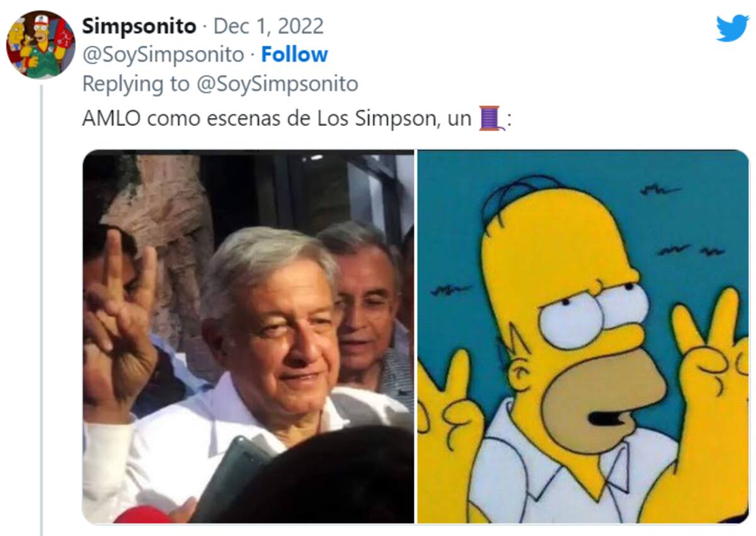Click the @SoySimpsonito handle under the name
Viewport: 756px width, 536px height.
[163, 55]
